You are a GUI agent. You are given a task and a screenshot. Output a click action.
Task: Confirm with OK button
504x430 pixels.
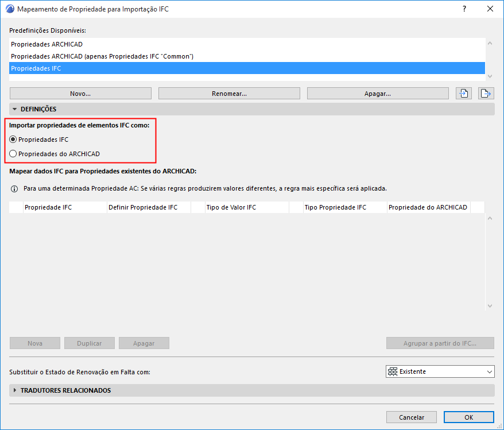coord(468,417)
